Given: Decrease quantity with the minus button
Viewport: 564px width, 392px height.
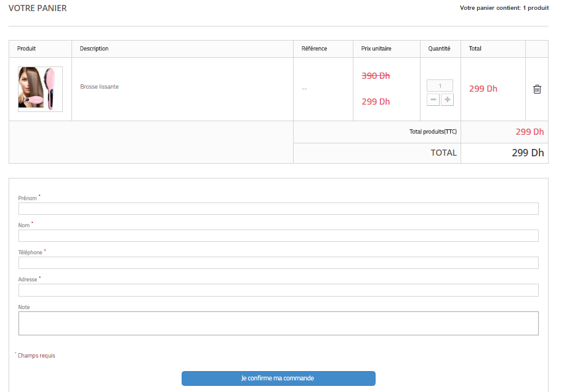Looking at the screenshot, I should [x=433, y=100].
